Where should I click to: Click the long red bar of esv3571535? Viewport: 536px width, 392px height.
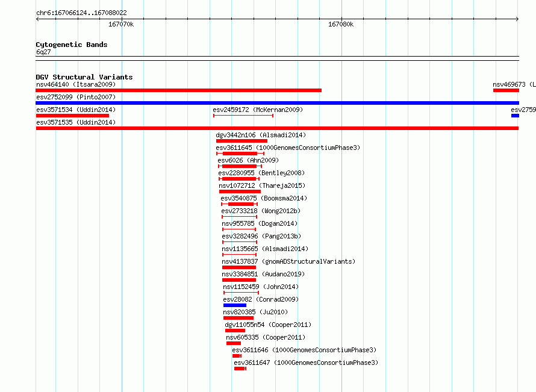(x=277, y=128)
